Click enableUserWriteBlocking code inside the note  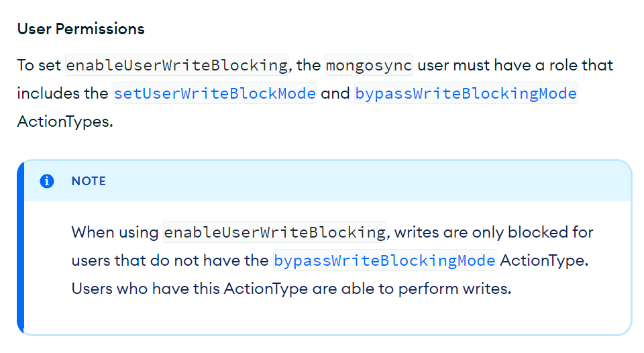pos(275,232)
